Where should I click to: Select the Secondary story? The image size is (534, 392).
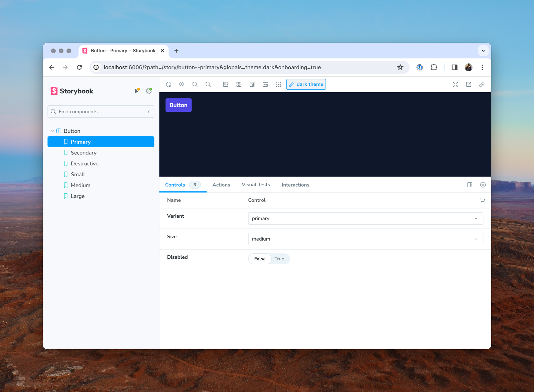coord(83,153)
